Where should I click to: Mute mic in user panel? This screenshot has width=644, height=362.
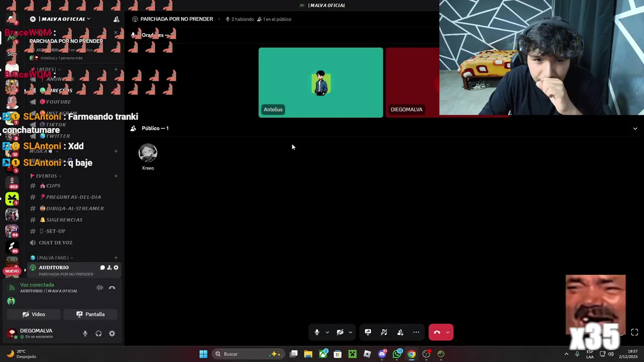pyautogui.click(x=85, y=333)
